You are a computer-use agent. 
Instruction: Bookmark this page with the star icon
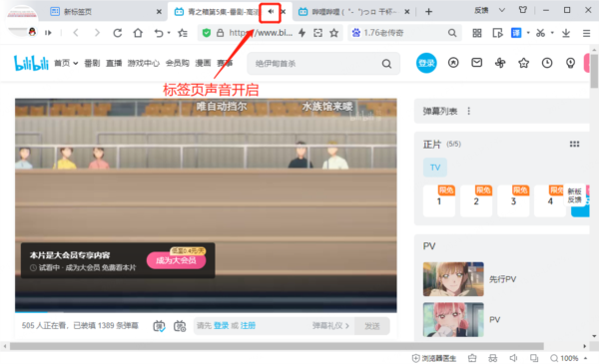coord(334,33)
